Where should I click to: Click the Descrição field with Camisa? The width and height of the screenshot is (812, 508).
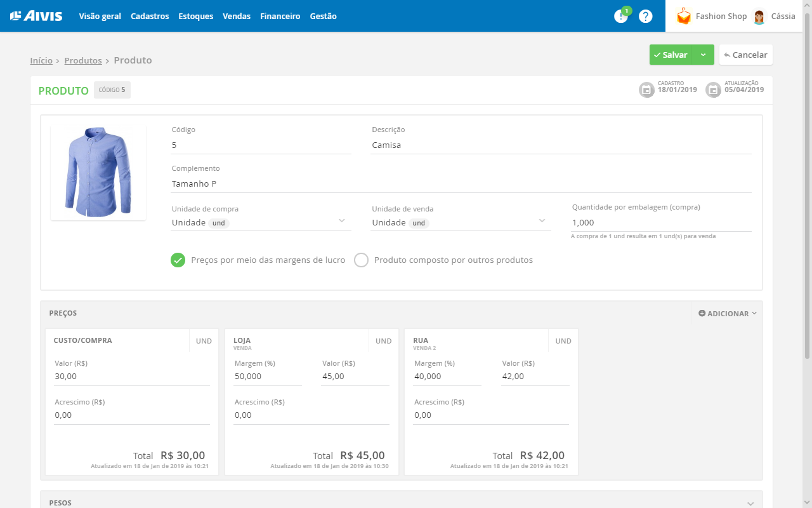(561, 145)
